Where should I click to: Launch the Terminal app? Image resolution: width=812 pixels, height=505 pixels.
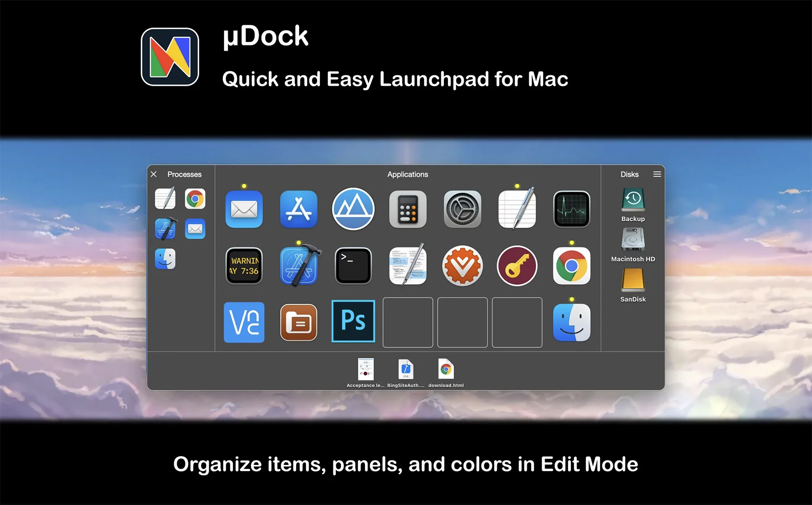[353, 266]
